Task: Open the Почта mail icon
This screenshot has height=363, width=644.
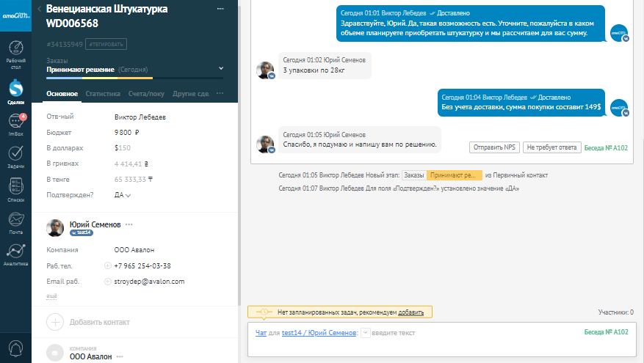Action: click(x=15, y=221)
